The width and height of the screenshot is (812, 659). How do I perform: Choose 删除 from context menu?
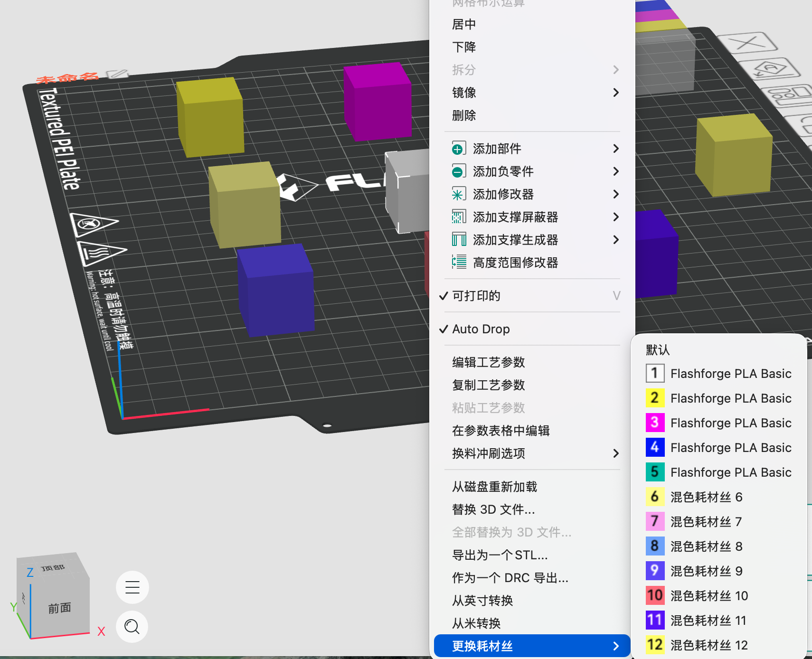(532, 115)
